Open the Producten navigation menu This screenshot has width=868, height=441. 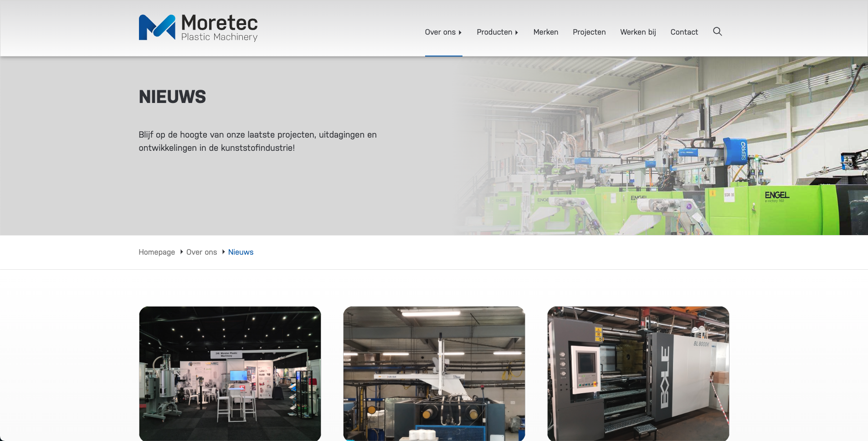point(494,32)
